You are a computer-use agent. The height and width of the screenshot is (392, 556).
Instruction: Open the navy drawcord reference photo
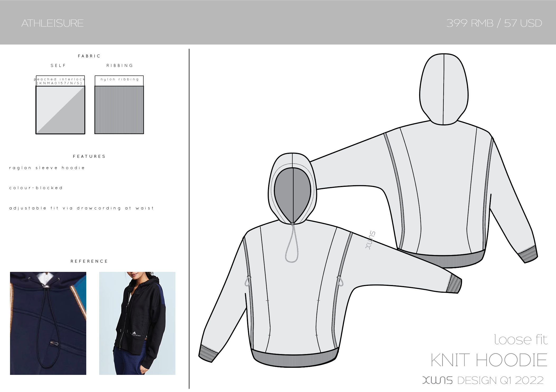(48, 323)
